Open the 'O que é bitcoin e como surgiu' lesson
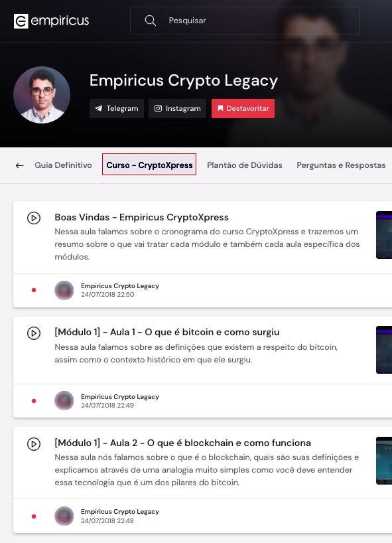 (167, 332)
